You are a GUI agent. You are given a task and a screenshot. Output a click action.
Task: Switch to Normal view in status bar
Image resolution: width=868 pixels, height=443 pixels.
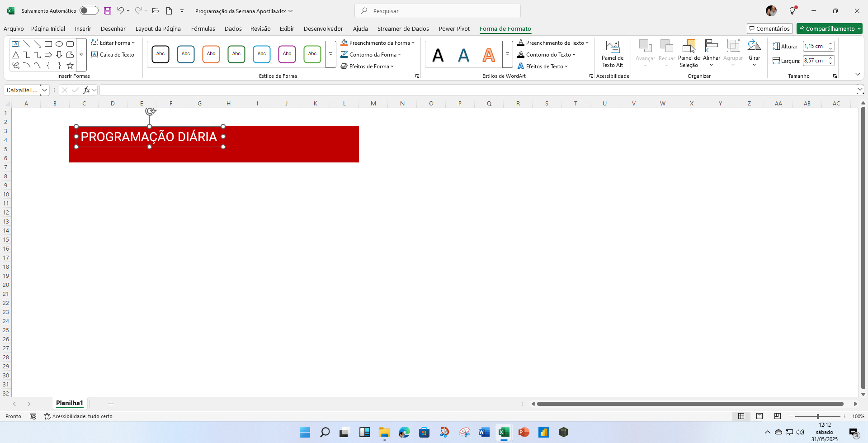pos(741,416)
